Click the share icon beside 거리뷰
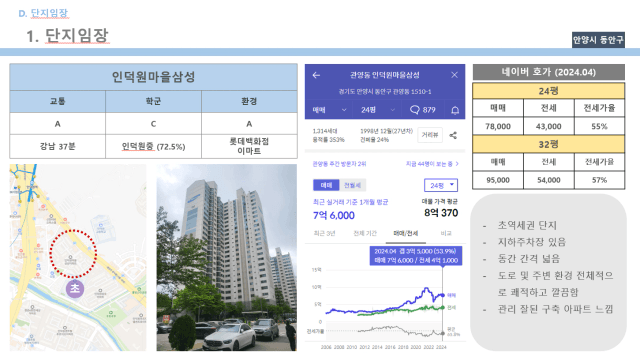Screen dimensions: 640x360 [453, 135]
